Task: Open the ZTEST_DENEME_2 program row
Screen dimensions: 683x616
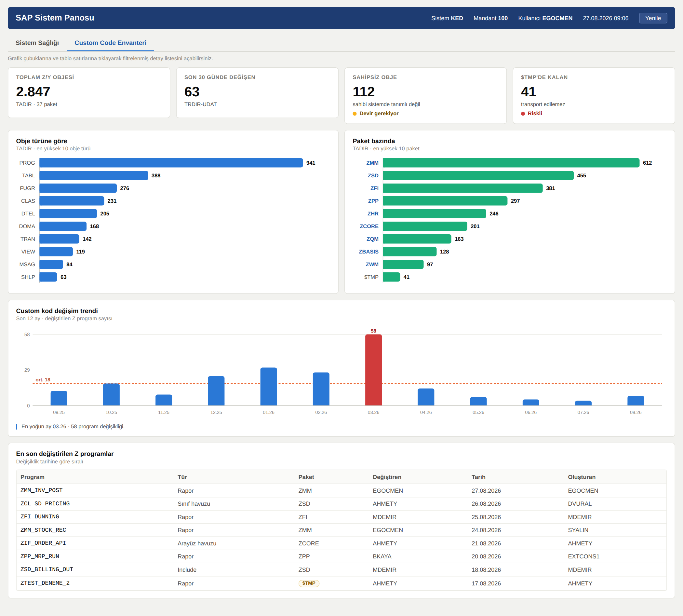Action: (341, 583)
